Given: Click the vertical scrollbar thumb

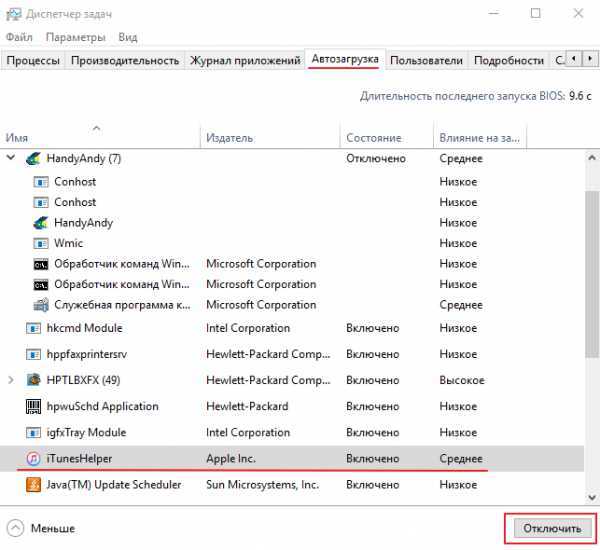Looking at the screenshot, I should point(592,274).
